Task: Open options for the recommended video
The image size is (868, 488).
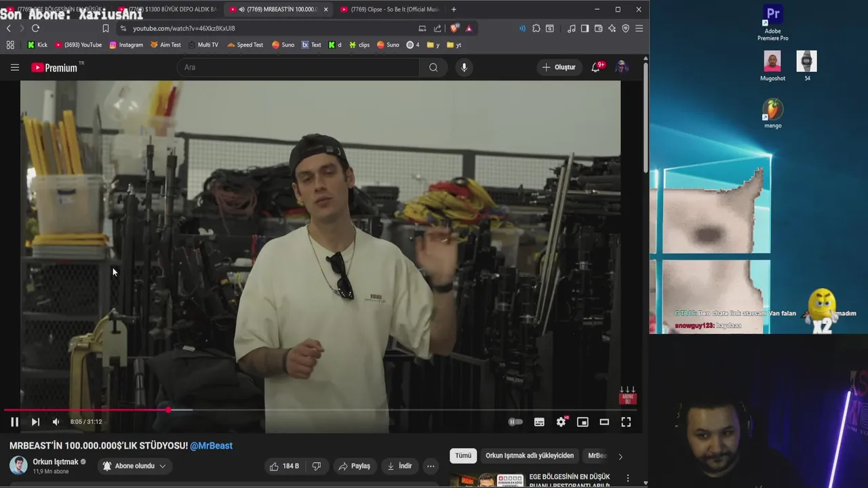Action: coord(628,478)
